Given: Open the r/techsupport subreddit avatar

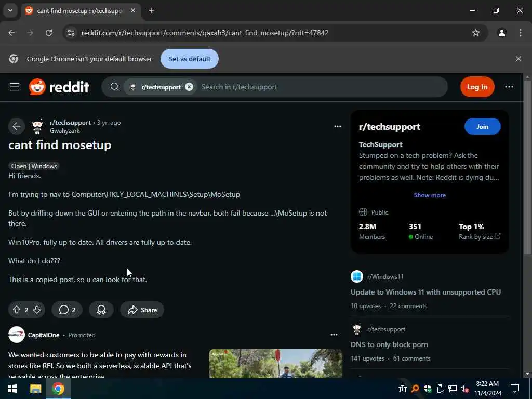Looking at the screenshot, I should 37,126.
